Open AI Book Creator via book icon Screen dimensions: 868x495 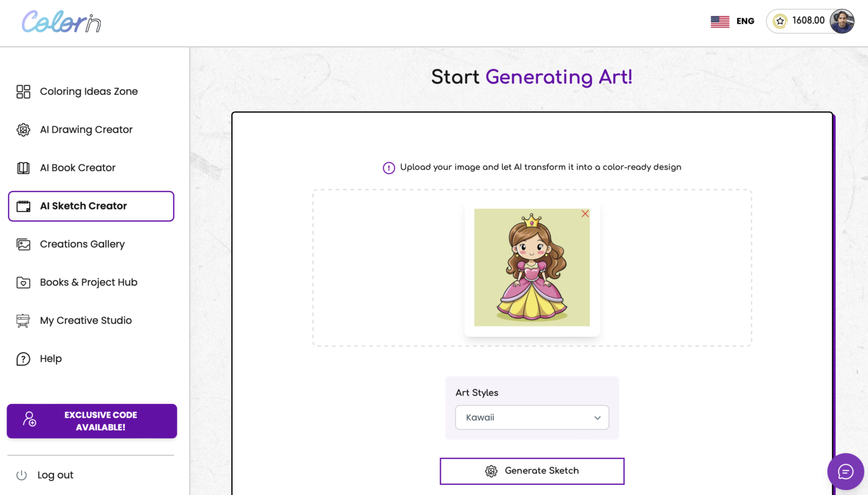coord(23,167)
